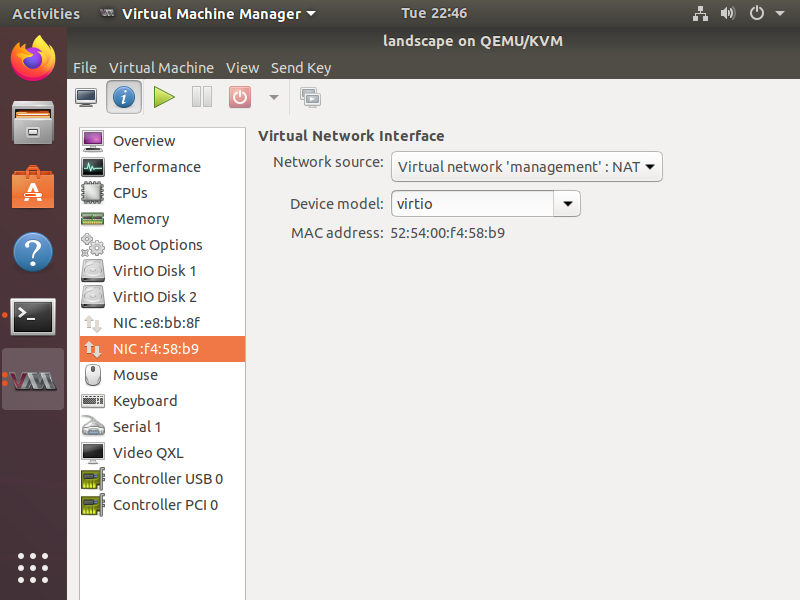Click the MAC address value 52:54:00:f4:58:b9
This screenshot has width=800, height=600.
click(x=447, y=233)
